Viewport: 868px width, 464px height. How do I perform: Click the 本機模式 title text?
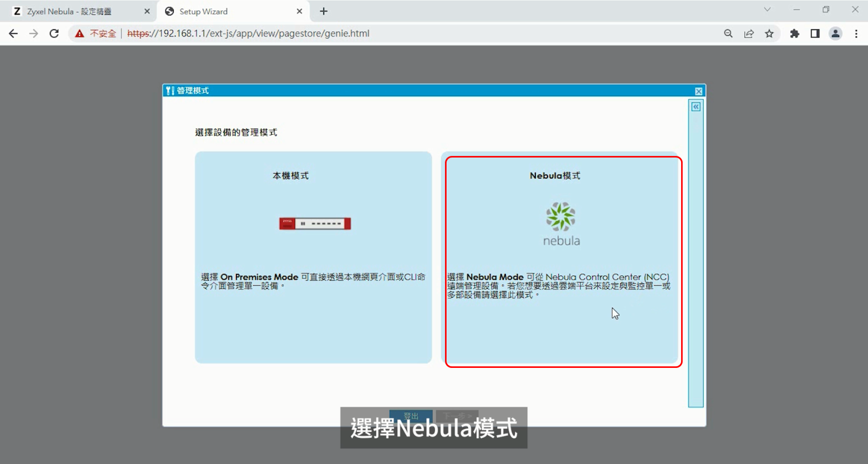(x=291, y=176)
